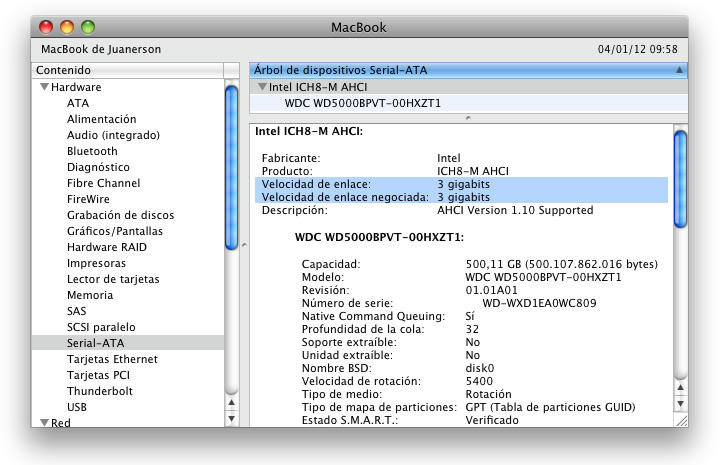
Task: Click the Profundidad de la cola value 32
Action: (x=472, y=329)
